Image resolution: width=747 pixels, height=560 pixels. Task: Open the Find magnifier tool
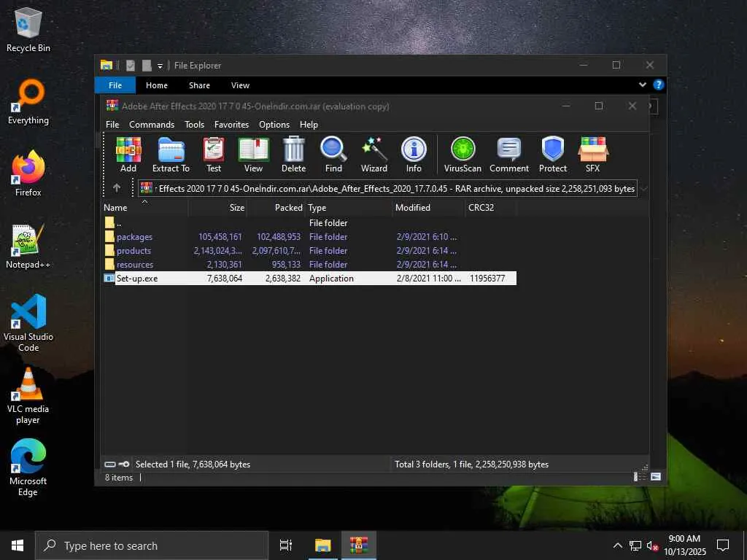[x=333, y=155]
